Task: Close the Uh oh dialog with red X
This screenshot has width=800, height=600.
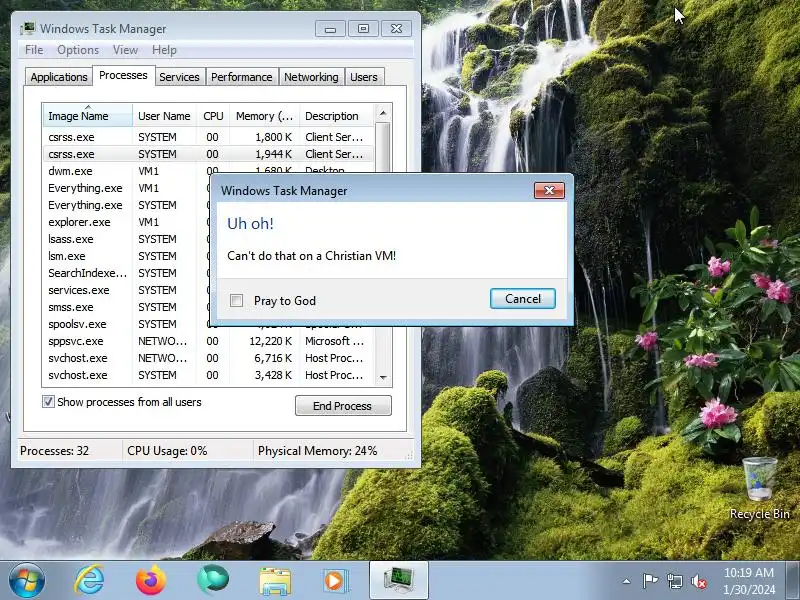Action: coord(549,190)
